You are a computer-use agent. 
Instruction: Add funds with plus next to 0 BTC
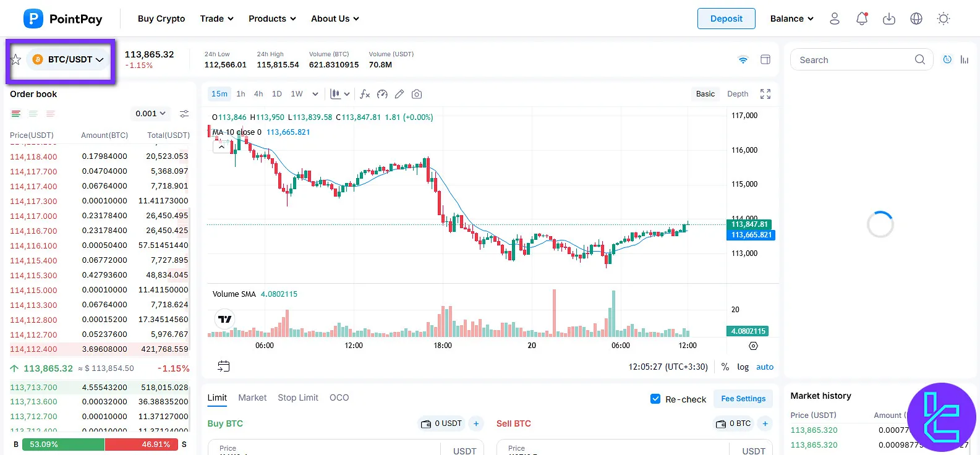click(765, 423)
